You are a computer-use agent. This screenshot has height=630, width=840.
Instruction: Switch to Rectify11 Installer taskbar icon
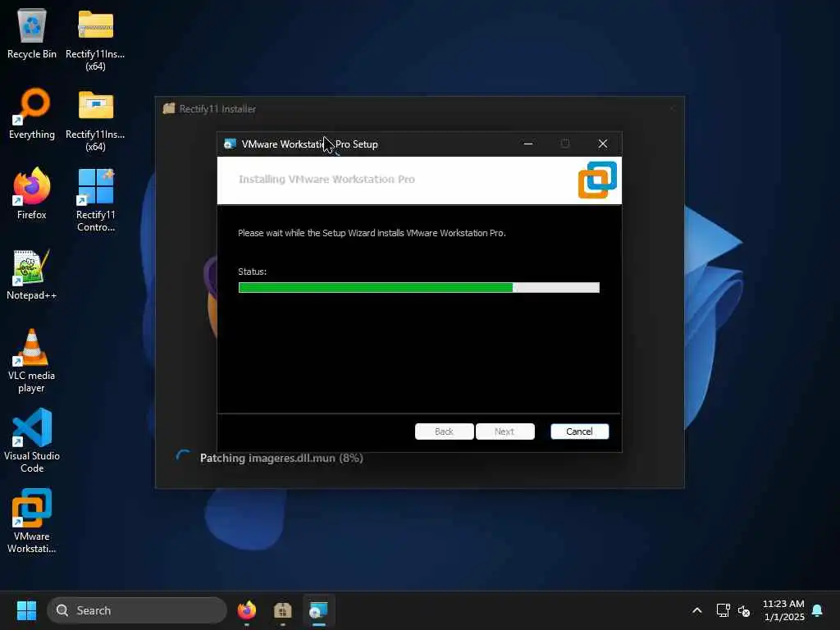(x=282, y=610)
